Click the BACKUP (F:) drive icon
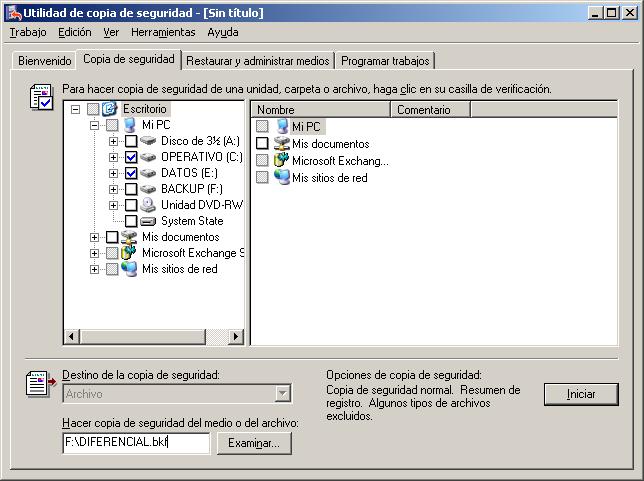 (x=148, y=189)
